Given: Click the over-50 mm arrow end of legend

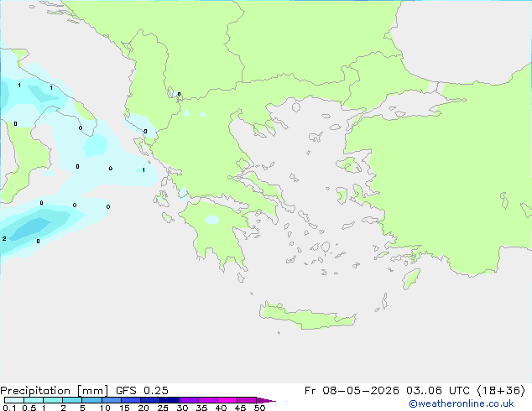Looking at the screenshot, I should pyautogui.click(x=266, y=400).
